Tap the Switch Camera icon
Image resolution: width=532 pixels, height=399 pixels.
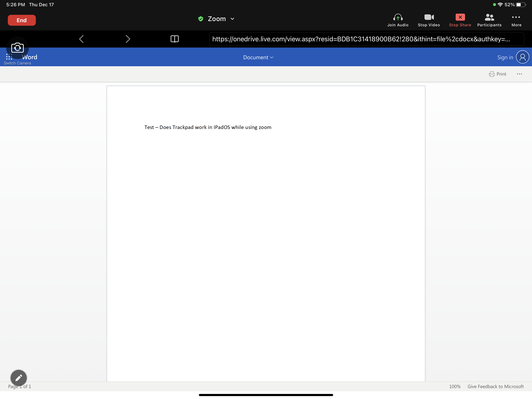17,48
